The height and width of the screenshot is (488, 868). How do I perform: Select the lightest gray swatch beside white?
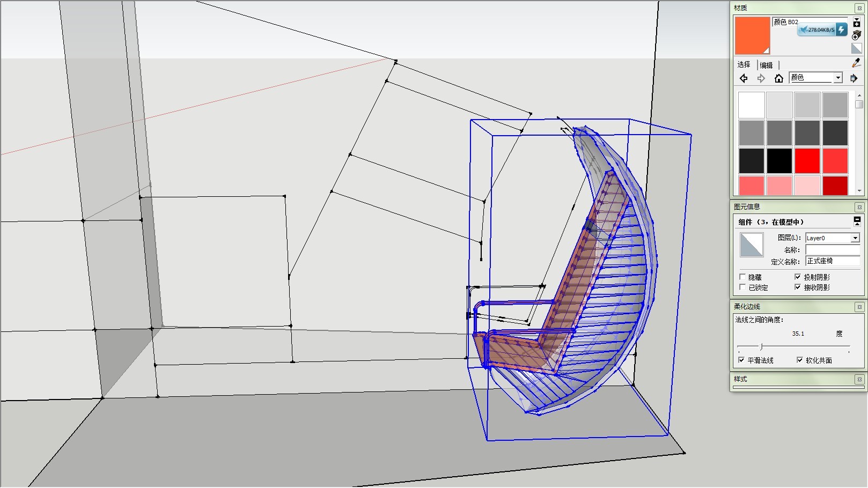click(x=779, y=105)
